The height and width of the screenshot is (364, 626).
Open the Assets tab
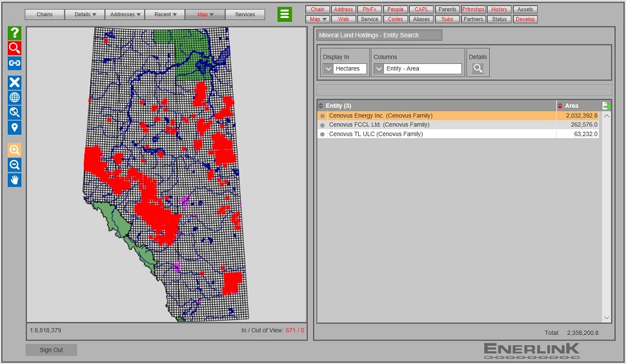click(525, 9)
